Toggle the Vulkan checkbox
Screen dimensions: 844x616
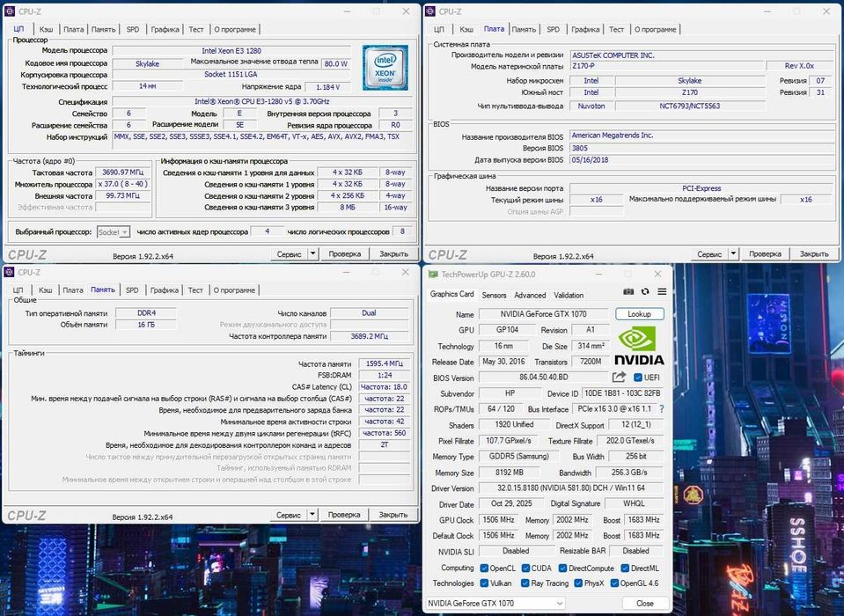(x=484, y=583)
